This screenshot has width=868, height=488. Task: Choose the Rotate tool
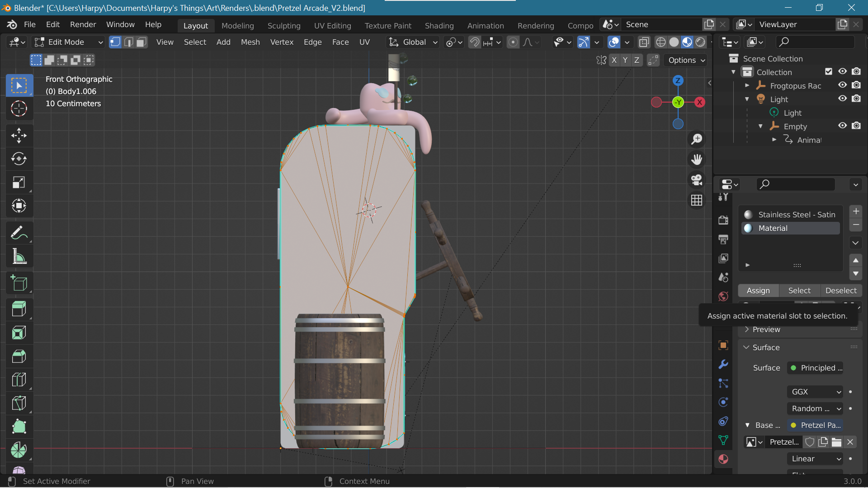19,159
